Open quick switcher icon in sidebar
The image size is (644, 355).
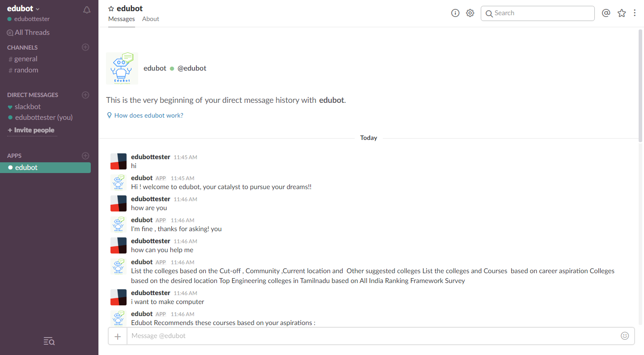pos(49,342)
